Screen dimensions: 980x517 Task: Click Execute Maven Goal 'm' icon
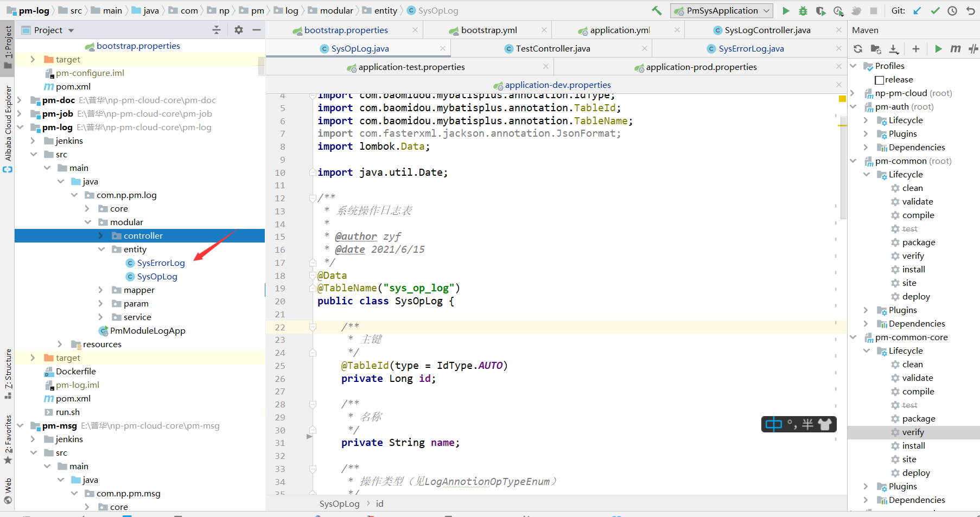[x=956, y=49]
